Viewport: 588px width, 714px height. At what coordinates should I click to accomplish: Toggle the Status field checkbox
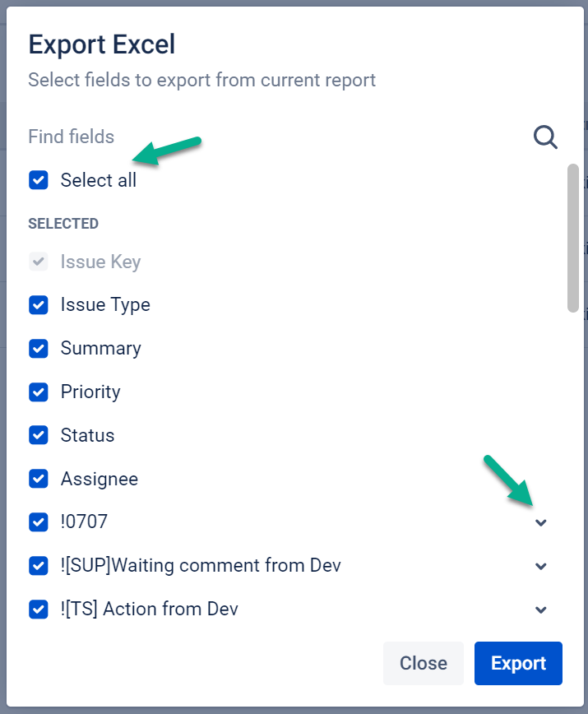[39, 436]
